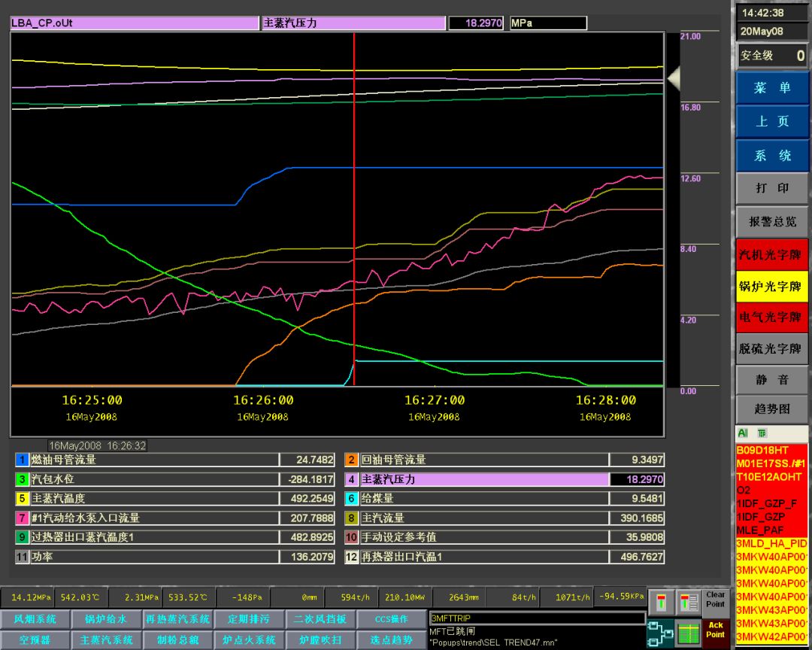812x650 pixels.
Task: Click the white triangle marker on Y-axis
Action: 673,78
